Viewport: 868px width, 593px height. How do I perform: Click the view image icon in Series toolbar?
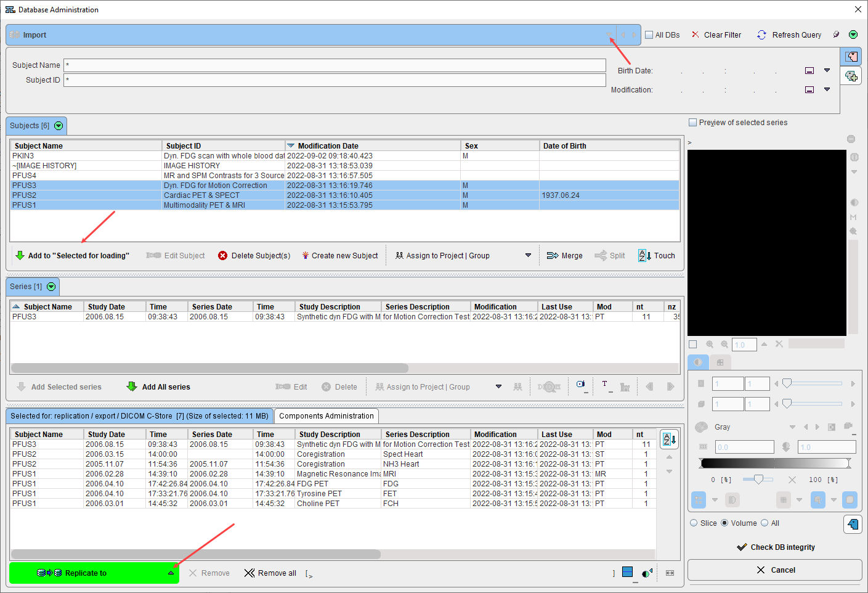pos(581,385)
